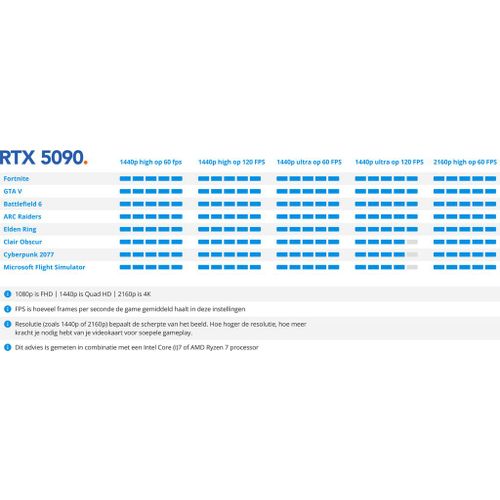The height and width of the screenshot is (500, 500).
Task: Open Microsoft Flight Simulator row label
Action: coord(44,267)
